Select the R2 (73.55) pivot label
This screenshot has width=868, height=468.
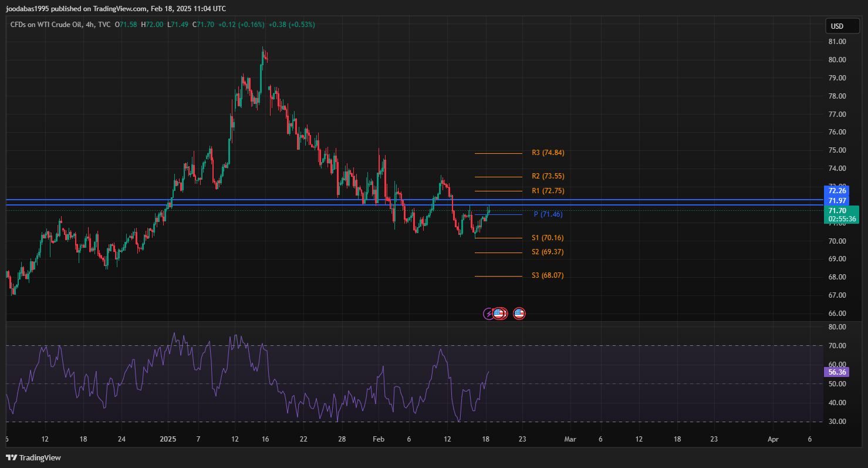tap(548, 176)
